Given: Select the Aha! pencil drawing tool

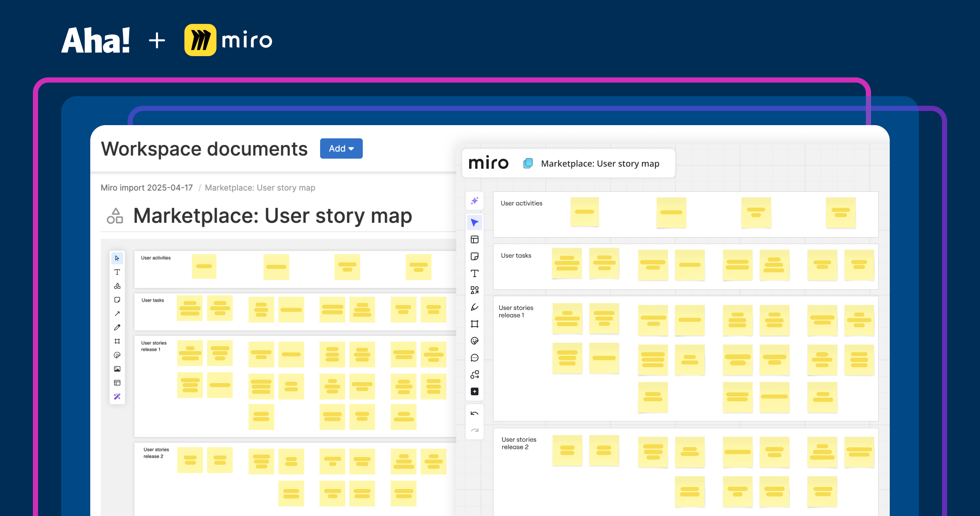Looking at the screenshot, I should (x=117, y=328).
